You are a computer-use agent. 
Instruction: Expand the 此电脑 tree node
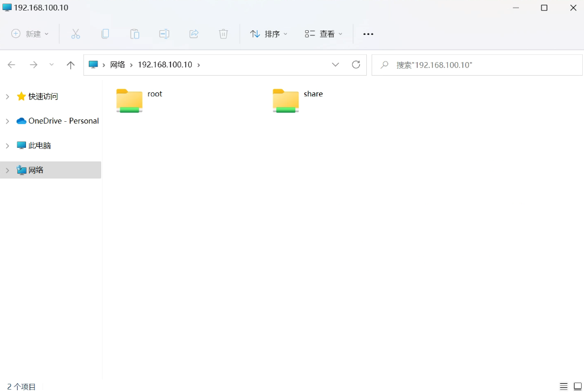coord(7,145)
